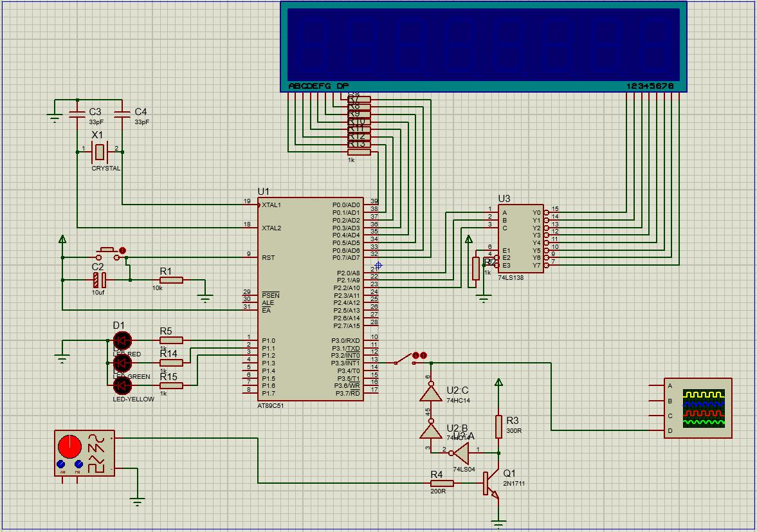The image size is (757, 532).
Task: Click resistor R5 symbol
Action: tap(171, 340)
